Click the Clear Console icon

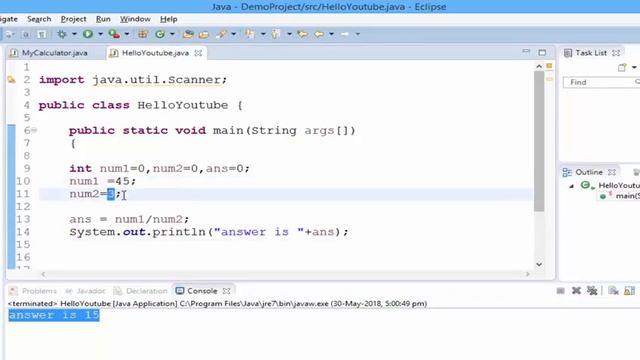(613, 291)
